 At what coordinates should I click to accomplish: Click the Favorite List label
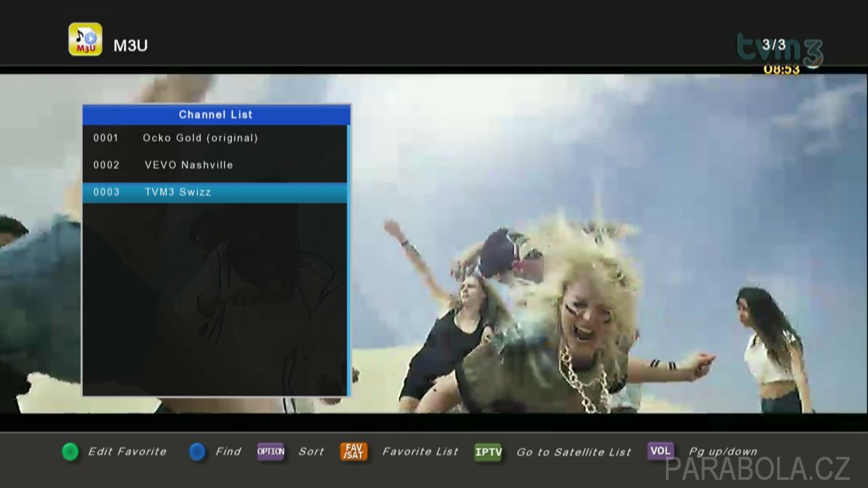click(x=420, y=451)
